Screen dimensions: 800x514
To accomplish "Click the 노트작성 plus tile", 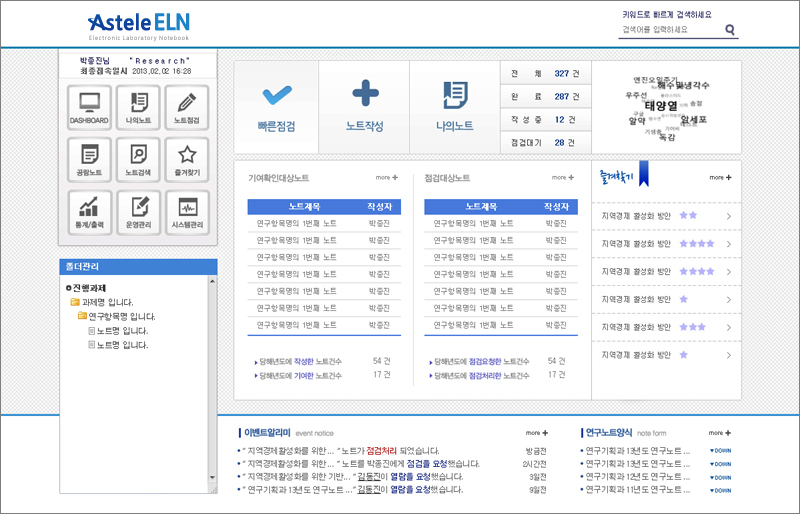I will (365, 106).
